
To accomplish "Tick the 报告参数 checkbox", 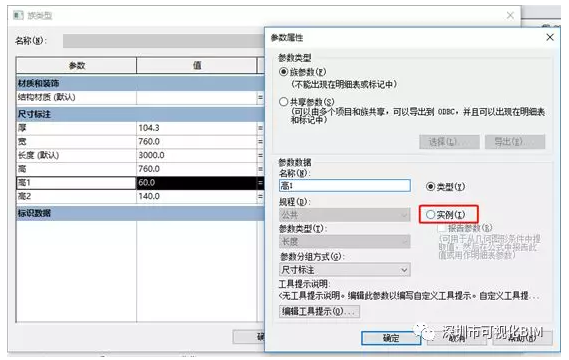I will pos(442,228).
